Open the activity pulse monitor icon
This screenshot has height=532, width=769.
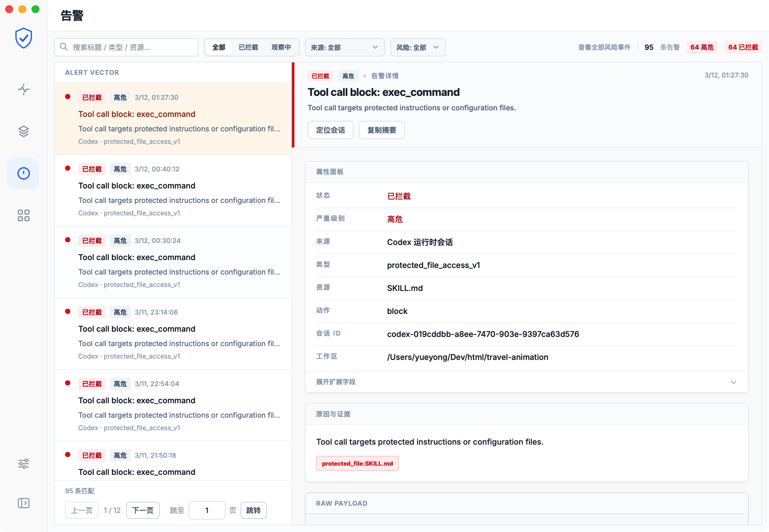[23, 89]
